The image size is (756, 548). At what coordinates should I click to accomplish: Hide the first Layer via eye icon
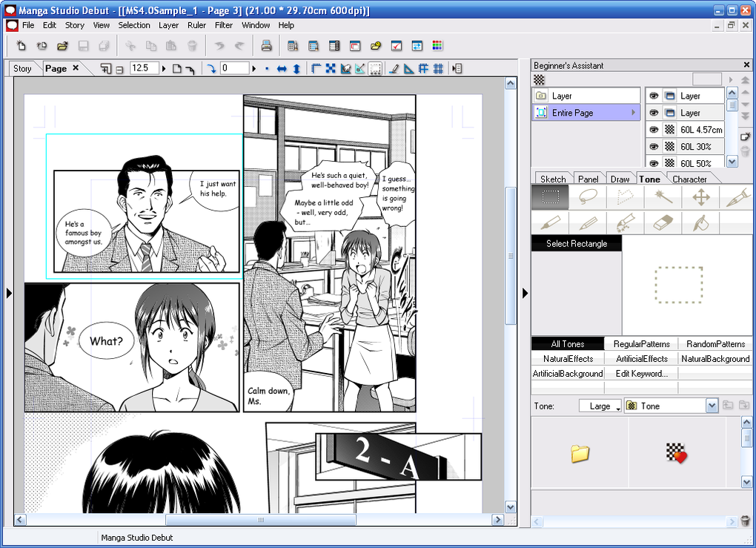point(654,96)
